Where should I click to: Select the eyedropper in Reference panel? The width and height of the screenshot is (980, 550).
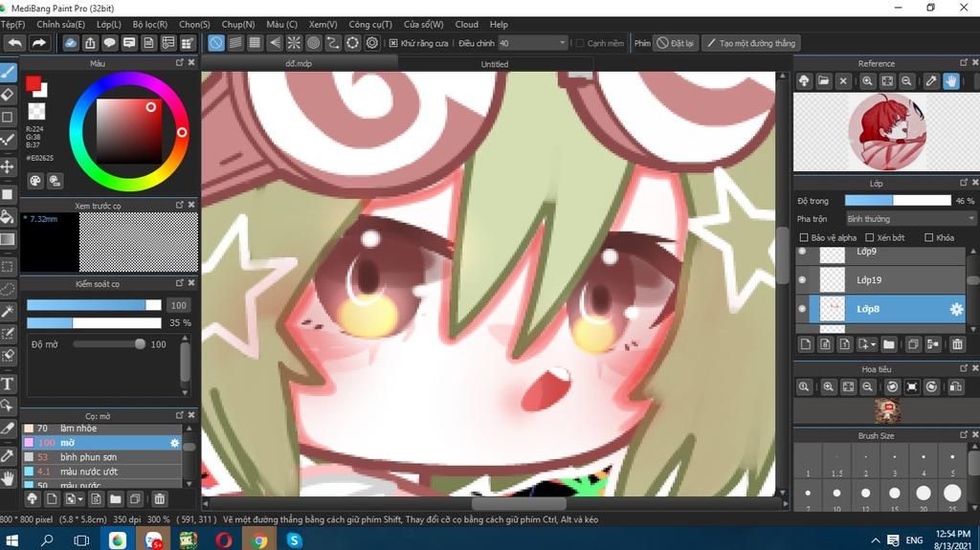click(931, 81)
